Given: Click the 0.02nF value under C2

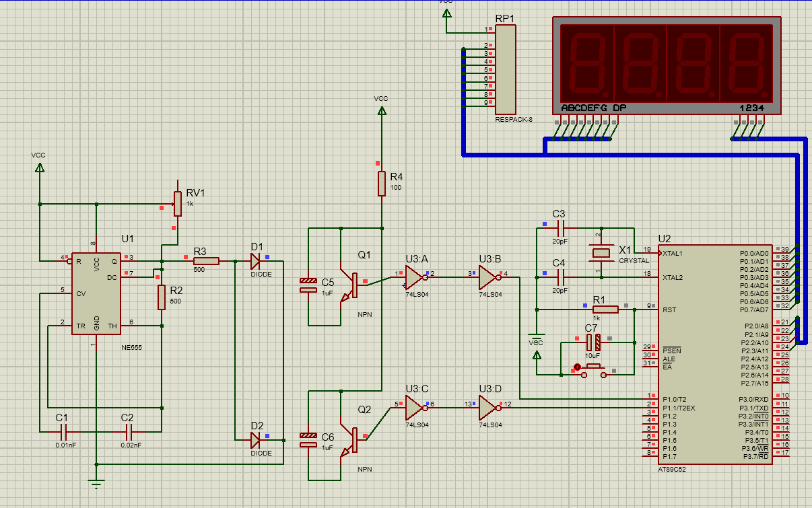Looking at the screenshot, I should click(x=131, y=445).
